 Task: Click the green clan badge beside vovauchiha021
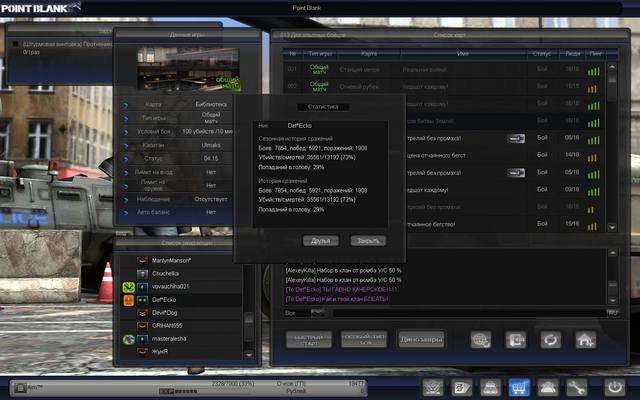(x=129, y=287)
